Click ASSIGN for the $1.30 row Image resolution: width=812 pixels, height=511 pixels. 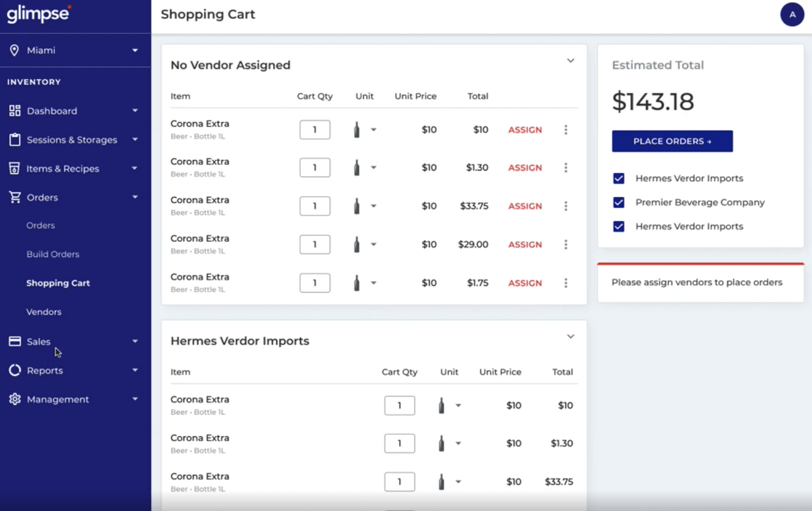pyautogui.click(x=525, y=168)
